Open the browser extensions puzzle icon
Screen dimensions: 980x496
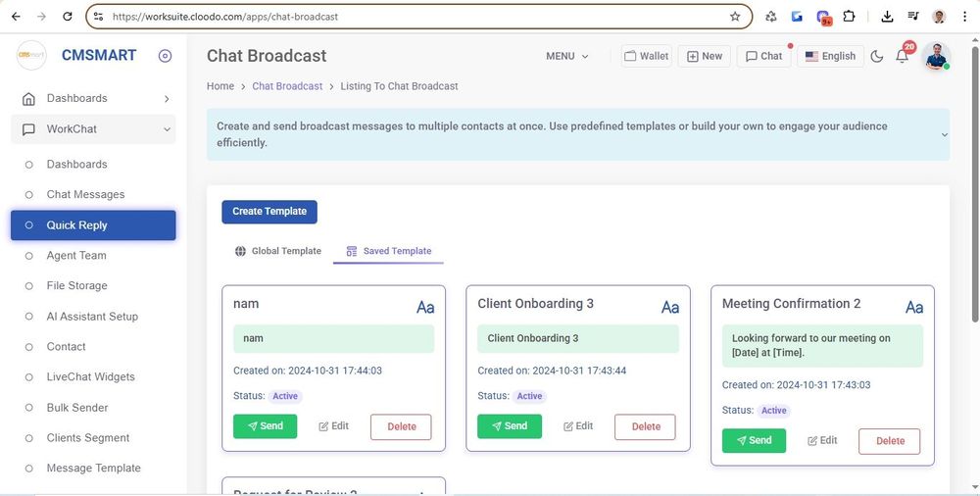coord(849,17)
